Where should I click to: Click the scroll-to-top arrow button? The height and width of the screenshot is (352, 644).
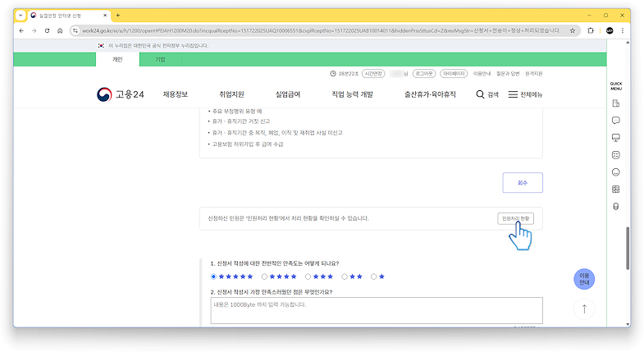(584, 309)
